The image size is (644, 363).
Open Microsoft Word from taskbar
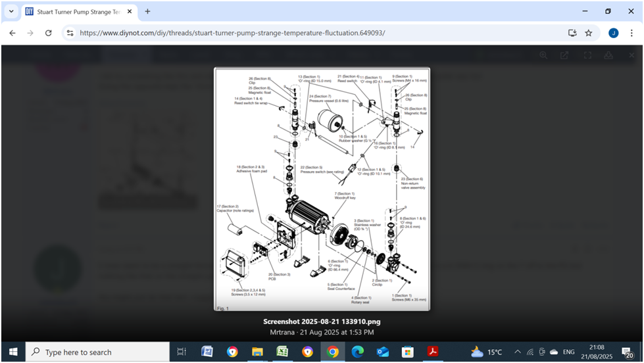pos(207,352)
